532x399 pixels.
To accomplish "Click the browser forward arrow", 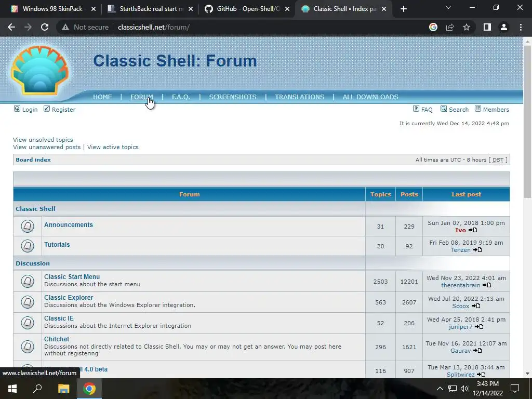I will (28, 27).
